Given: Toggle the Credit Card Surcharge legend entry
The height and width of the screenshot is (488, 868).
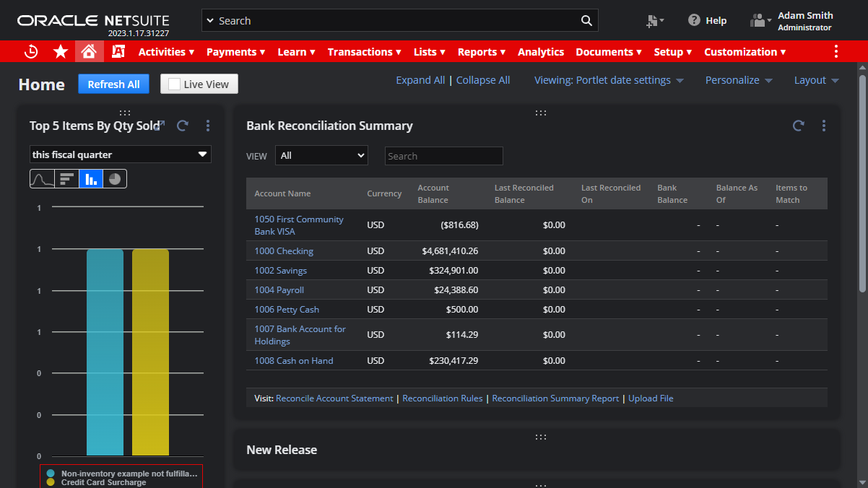Looking at the screenshot, I should coord(103,482).
